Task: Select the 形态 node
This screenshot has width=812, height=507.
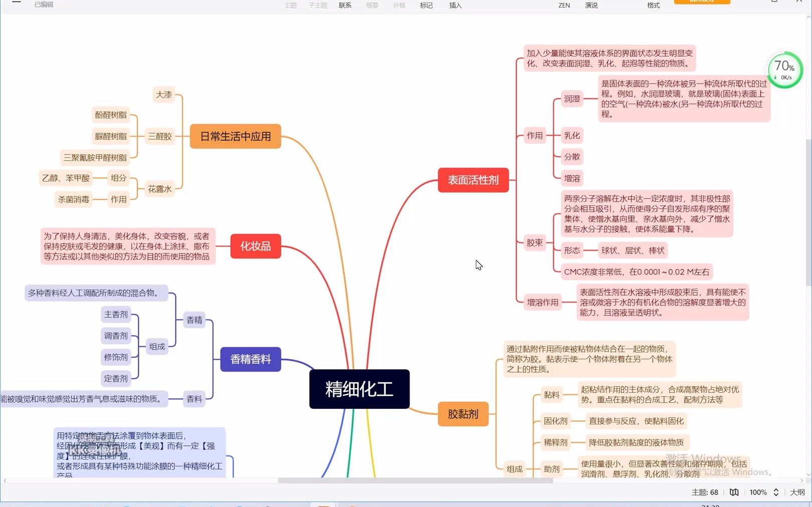Action: coord(572,250)
